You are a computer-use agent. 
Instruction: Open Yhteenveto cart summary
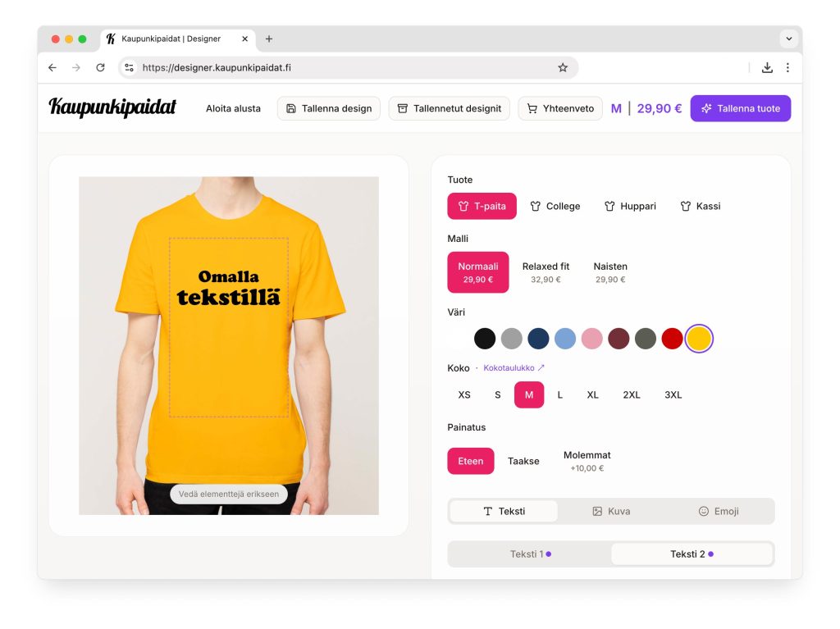pos(560,108)
